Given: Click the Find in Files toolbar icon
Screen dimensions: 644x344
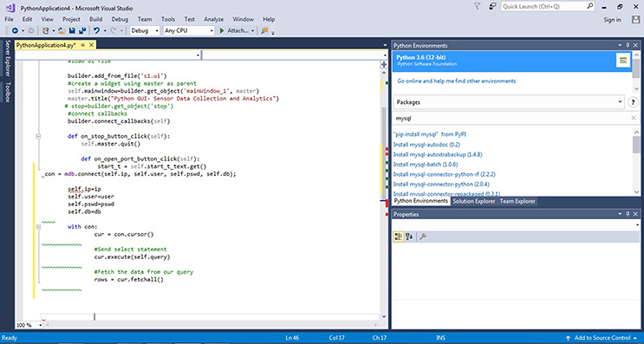Looking at the screenshot, I should click(x=264, y=31).
